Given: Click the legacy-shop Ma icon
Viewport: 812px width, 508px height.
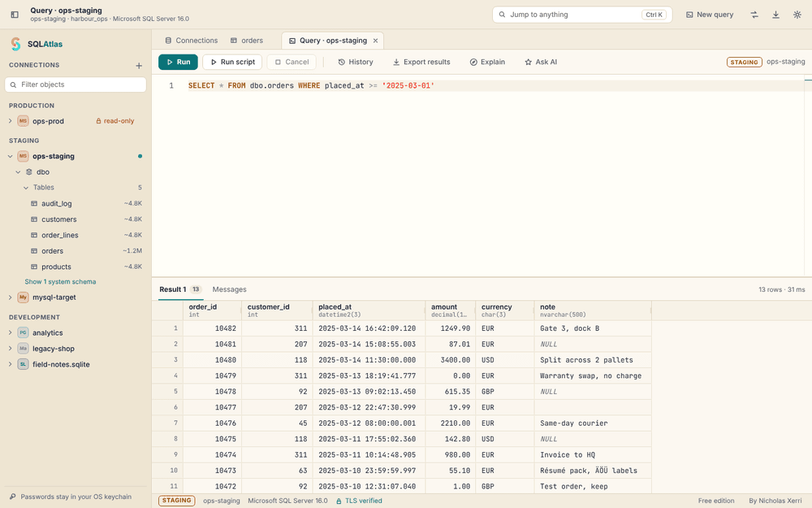Looking at the screenshot, I should coord(23,349).
